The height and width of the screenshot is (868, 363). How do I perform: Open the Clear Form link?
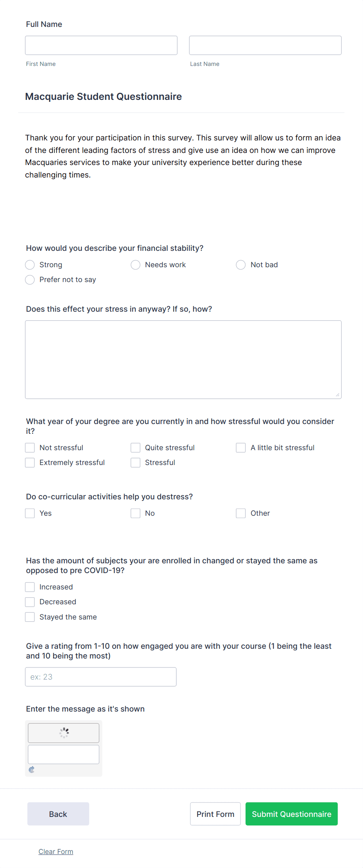[55, 851]
